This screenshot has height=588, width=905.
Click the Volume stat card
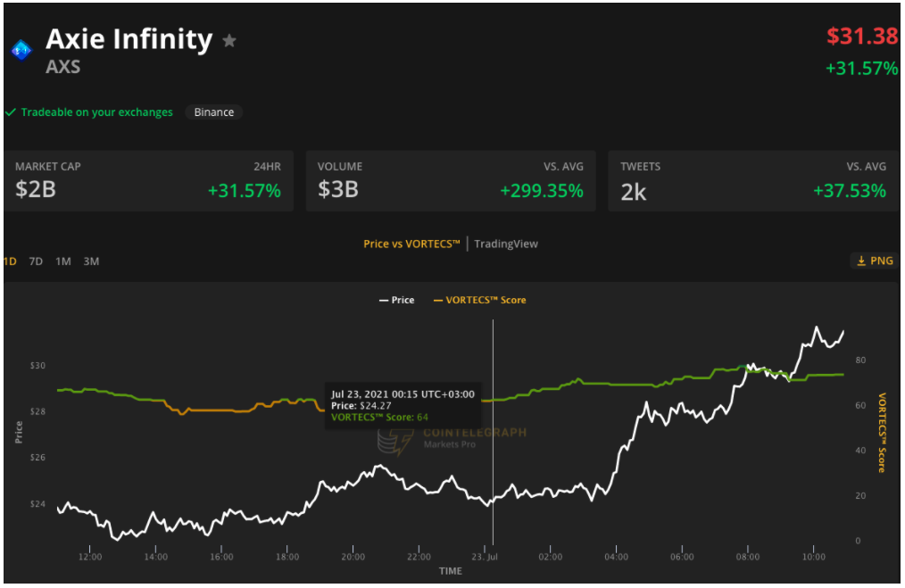(451, 180)
